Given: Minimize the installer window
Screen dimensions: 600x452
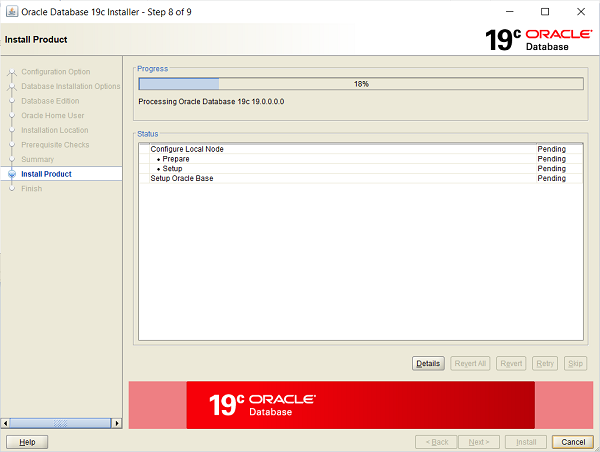Looking at the screenshot, I should [510, 12].
